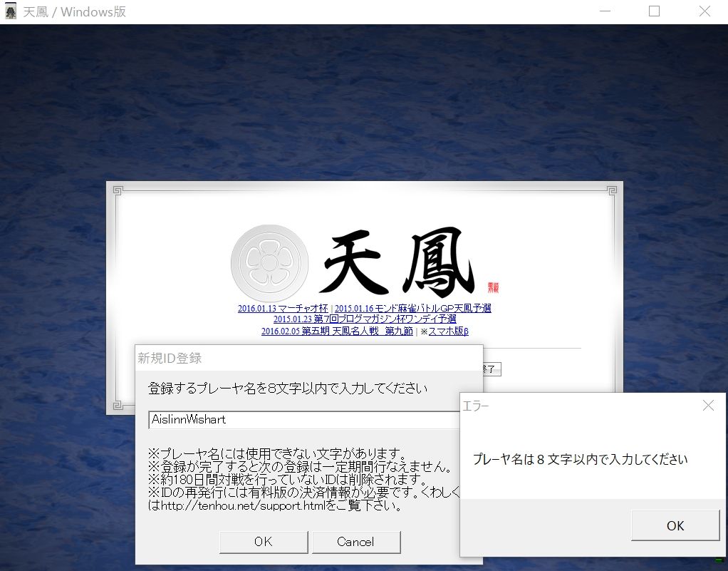The image size is (728, 571).
Task: Click the http://tenhou.net/support.html text in the note
Action: [x=242, y=505]
